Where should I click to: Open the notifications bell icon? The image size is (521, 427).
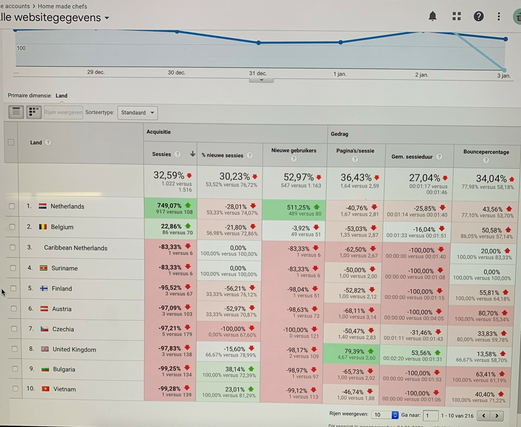tap(432, 16)
